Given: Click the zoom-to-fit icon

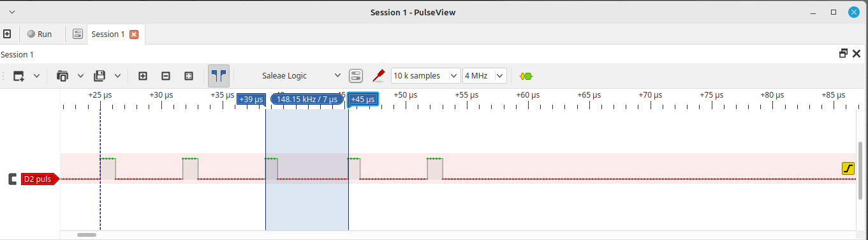Looking at the screenshot, I should [189, 76].
